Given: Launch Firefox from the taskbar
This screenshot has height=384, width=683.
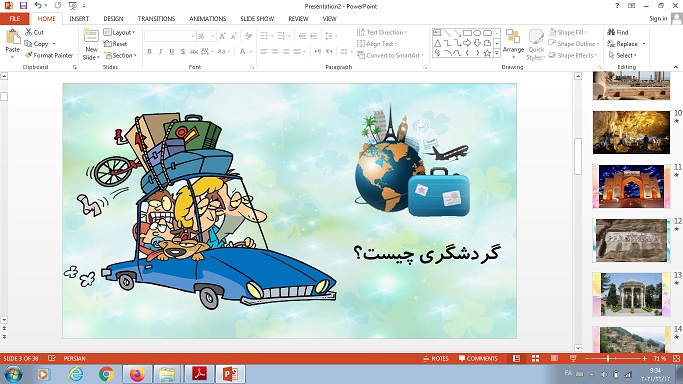Looking at the screenshot, I should coord(137,374).
